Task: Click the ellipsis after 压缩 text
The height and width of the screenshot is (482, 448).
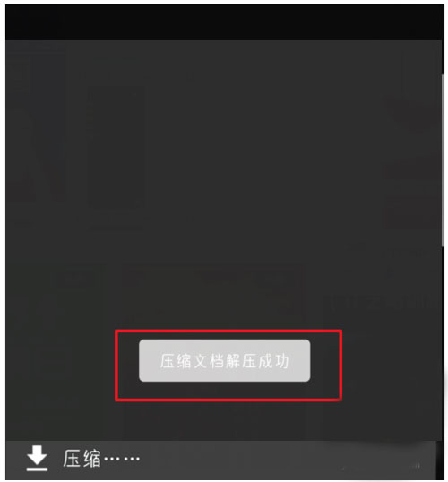Action: coord(122,459)
